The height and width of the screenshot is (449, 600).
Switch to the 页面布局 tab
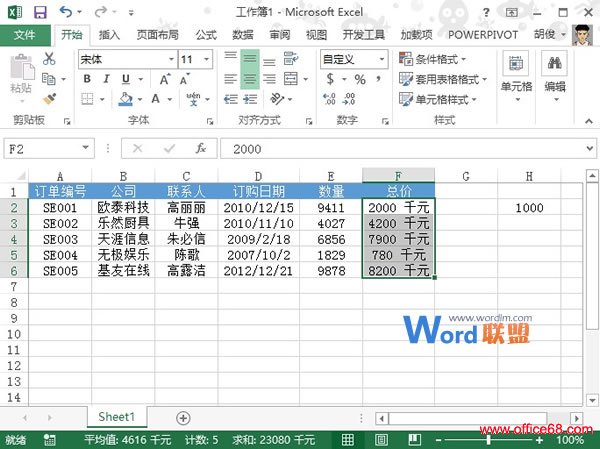[158, 35]
